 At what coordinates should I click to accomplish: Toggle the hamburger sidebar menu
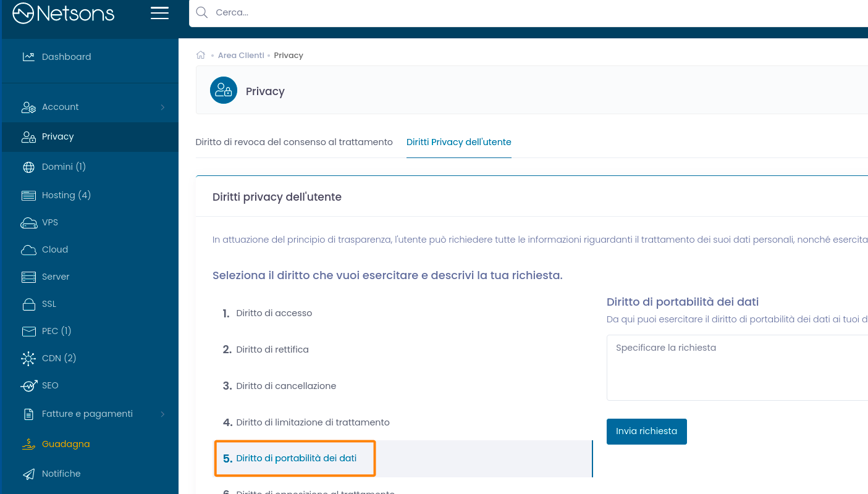(x=159, y=13)
